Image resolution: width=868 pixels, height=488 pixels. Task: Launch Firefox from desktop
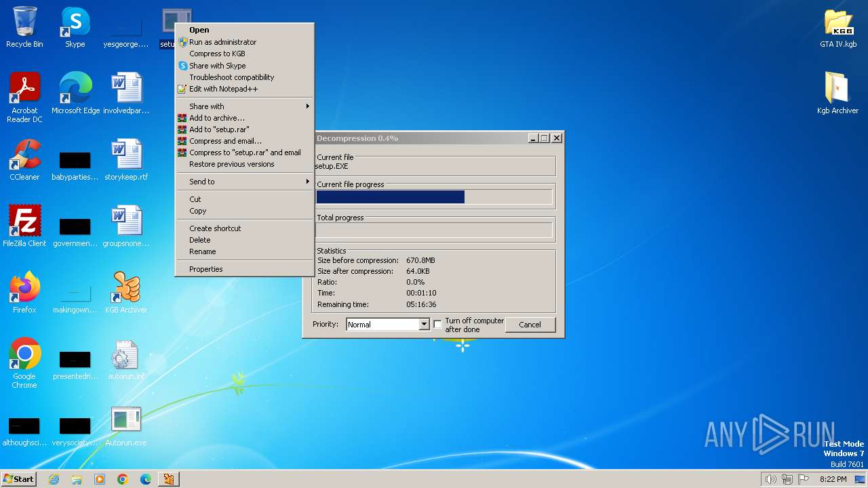click(x=24, y=292)
